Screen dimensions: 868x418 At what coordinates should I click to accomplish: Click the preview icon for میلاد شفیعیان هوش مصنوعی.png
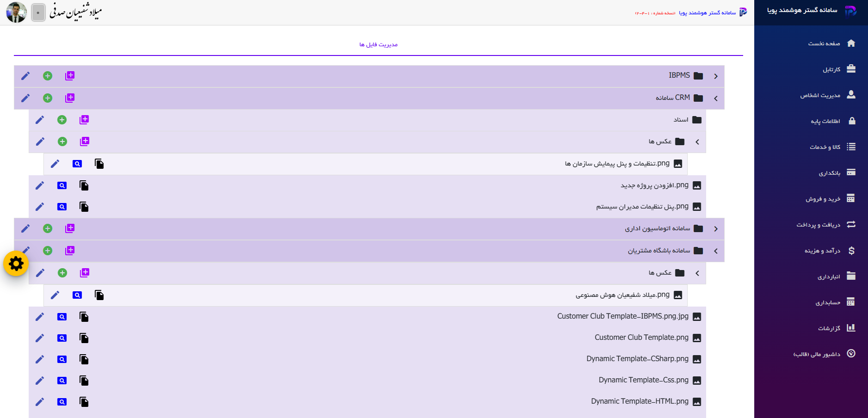[77, 295]
